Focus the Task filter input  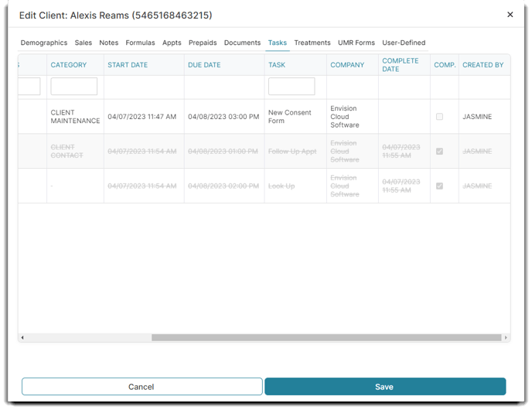292,86
